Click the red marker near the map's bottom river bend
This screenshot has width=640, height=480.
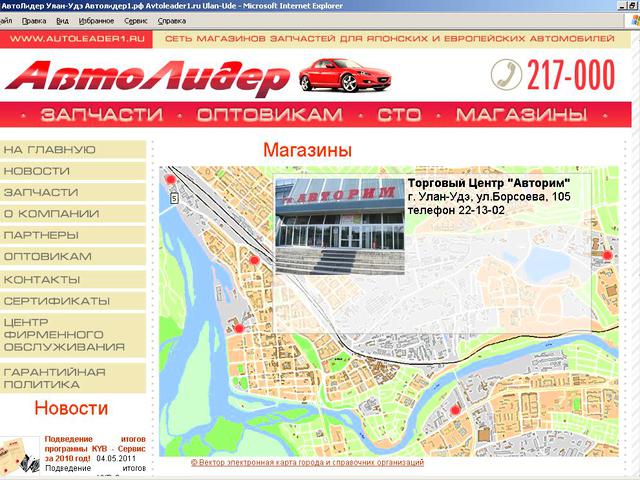coord(455,410)
